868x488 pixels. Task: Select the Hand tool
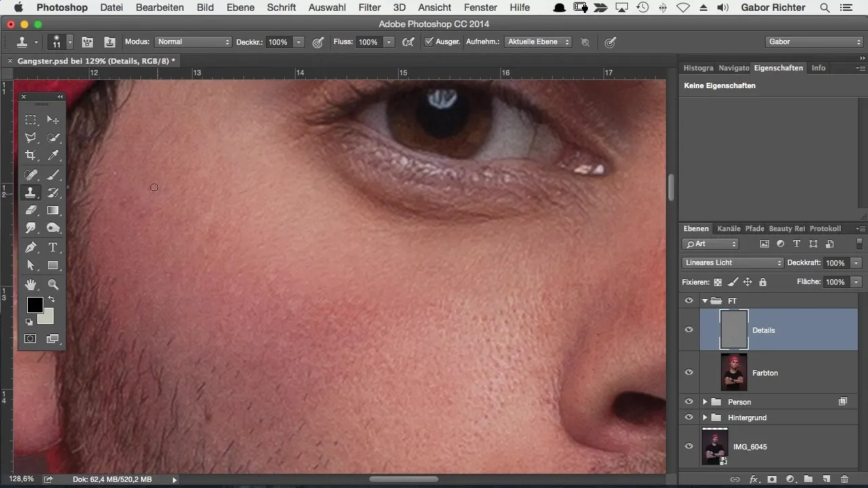click(31, 285)
